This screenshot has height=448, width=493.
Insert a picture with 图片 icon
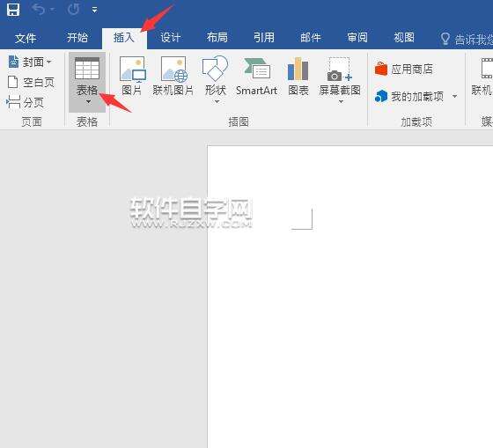(132, 76)
